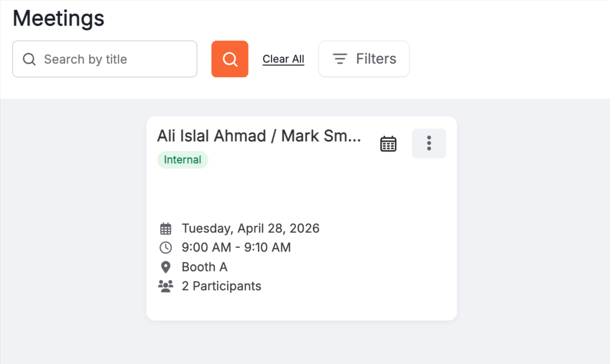The image size is (610, 364).
Task: Click the 2 Participants label
Action: [x=222, y=286]
